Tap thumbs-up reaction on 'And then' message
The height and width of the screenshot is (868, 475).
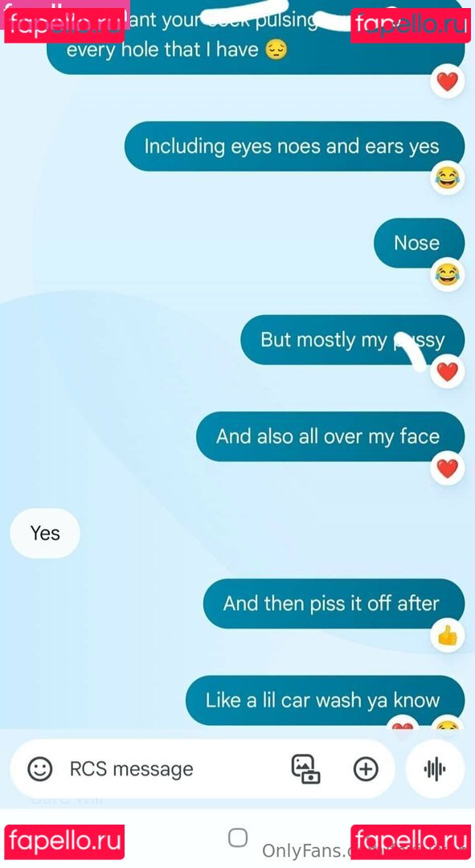coord(448,636)
